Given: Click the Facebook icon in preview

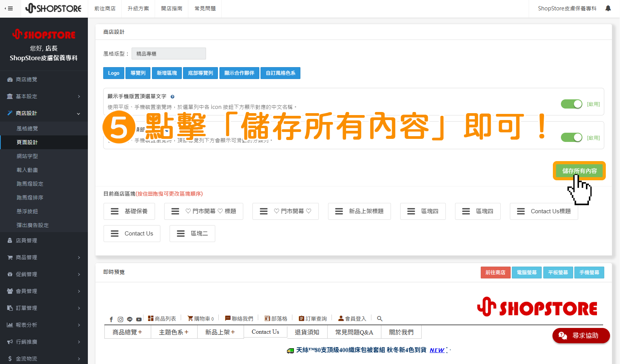Looking at the screenshot, I should 111,319.
